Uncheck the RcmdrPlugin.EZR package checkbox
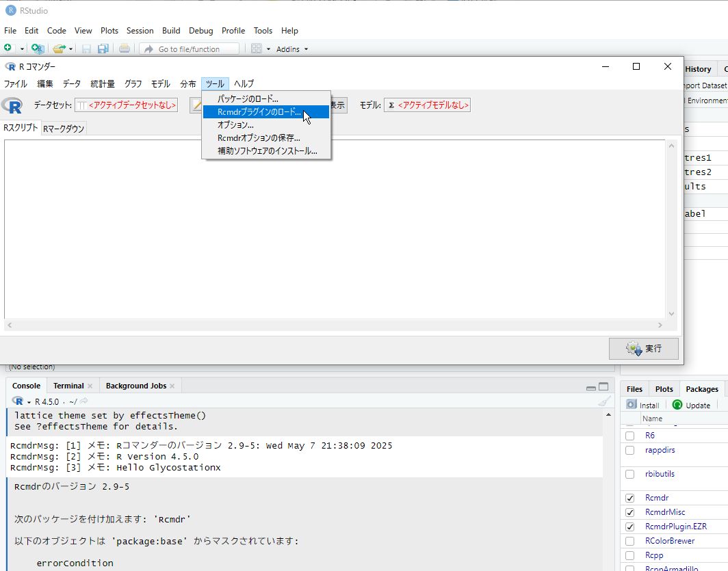Viewport: 728px width, 571px height. (629, 527)
